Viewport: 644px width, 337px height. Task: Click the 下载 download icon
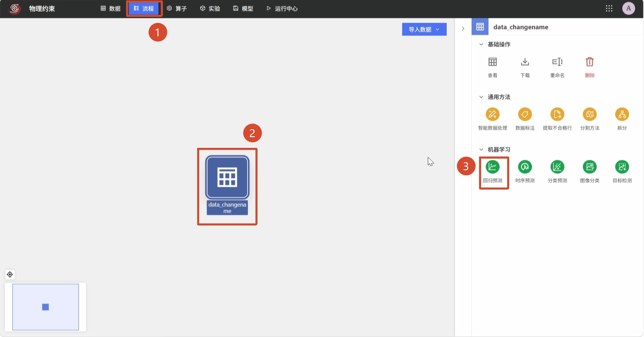point(525,62)
